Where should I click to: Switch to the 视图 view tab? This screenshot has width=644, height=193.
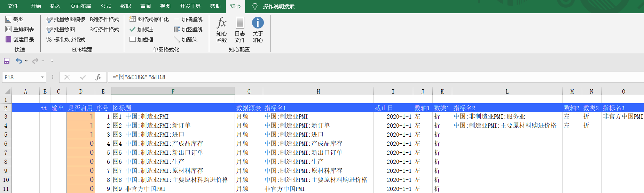[165, 6]
